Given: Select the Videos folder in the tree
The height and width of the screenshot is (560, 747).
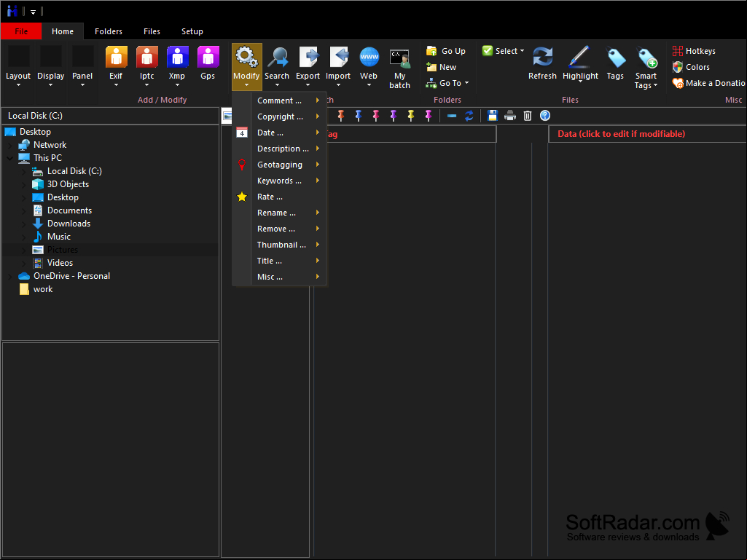Looking at the screenshot, I should [x=60, y=263].
